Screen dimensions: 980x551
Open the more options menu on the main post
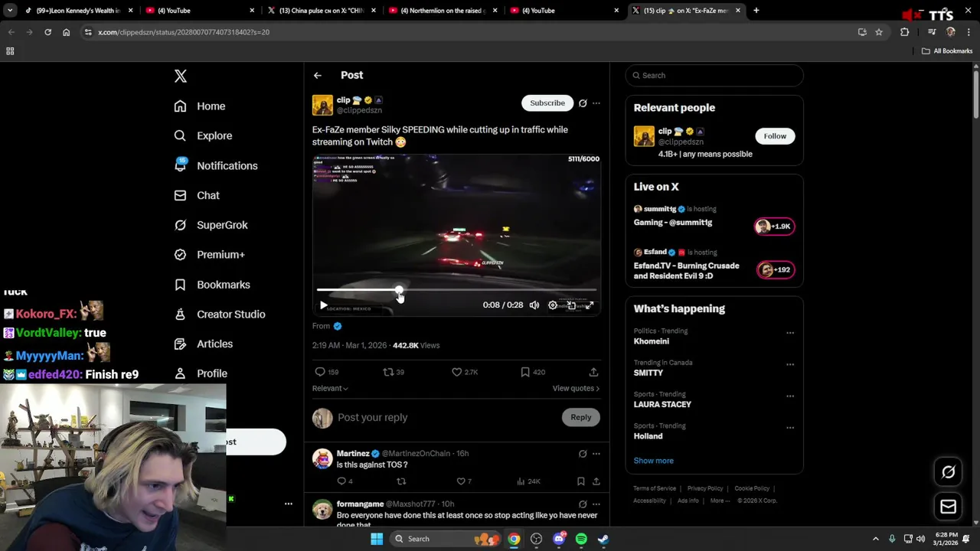(596, 103)
